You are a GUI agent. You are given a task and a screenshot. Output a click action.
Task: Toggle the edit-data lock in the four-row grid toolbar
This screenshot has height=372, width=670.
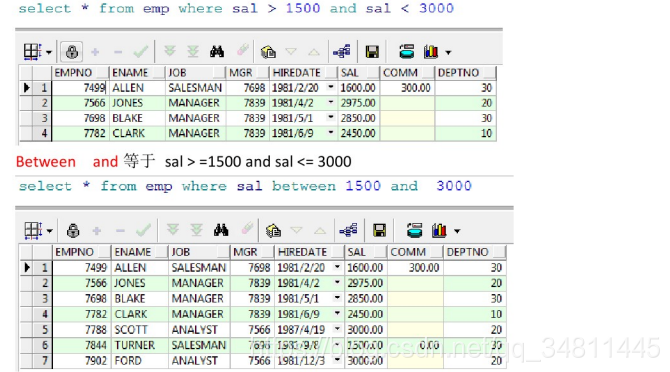72,52
